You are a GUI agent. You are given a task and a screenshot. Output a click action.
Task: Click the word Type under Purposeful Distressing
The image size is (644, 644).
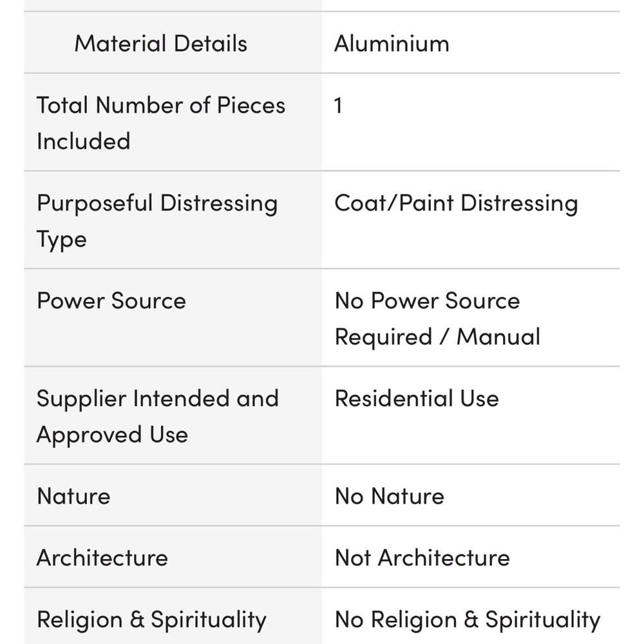[x=62, y=240]
